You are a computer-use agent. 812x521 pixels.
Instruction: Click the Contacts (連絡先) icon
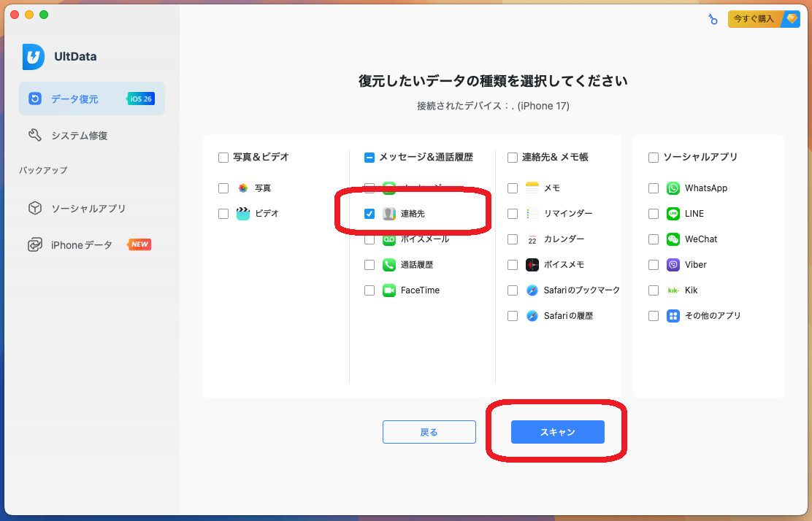point(389,214)
